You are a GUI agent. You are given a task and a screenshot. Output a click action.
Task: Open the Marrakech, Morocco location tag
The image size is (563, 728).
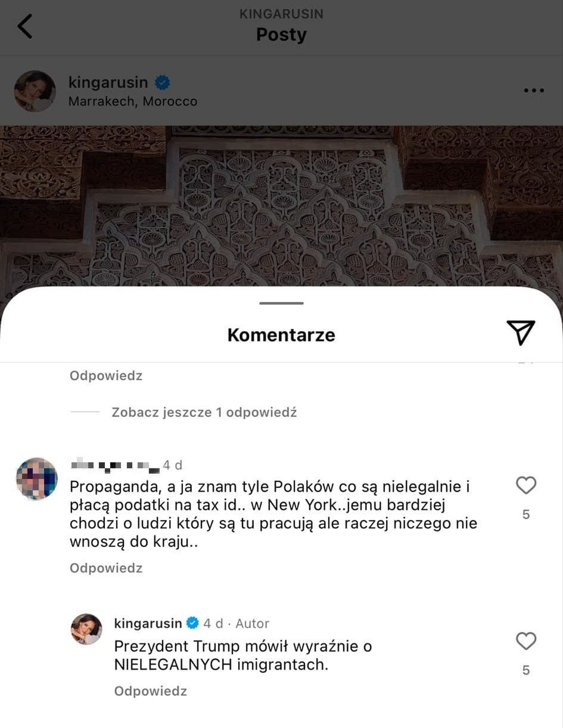tap(133, 102)
